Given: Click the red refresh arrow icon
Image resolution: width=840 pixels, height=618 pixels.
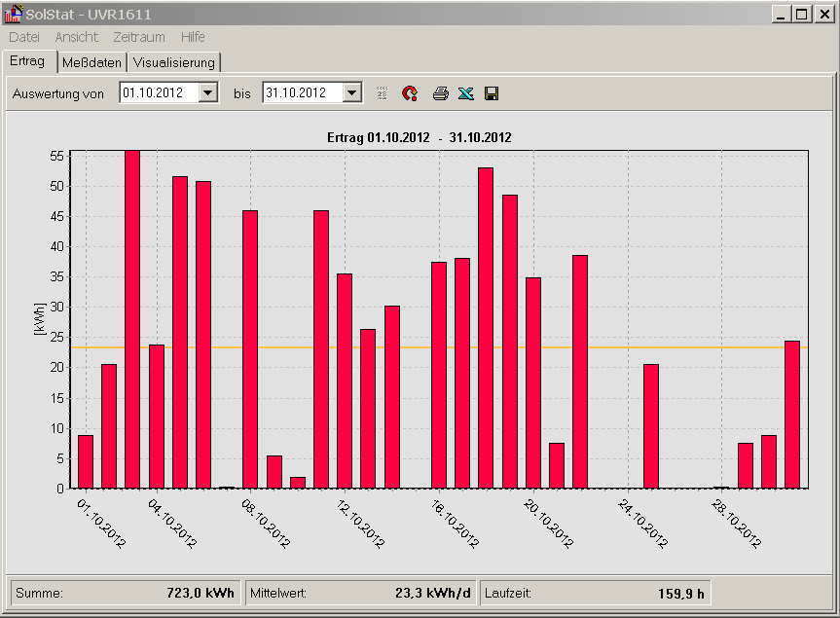Looking at the screenshot, I should pos(410,93).
